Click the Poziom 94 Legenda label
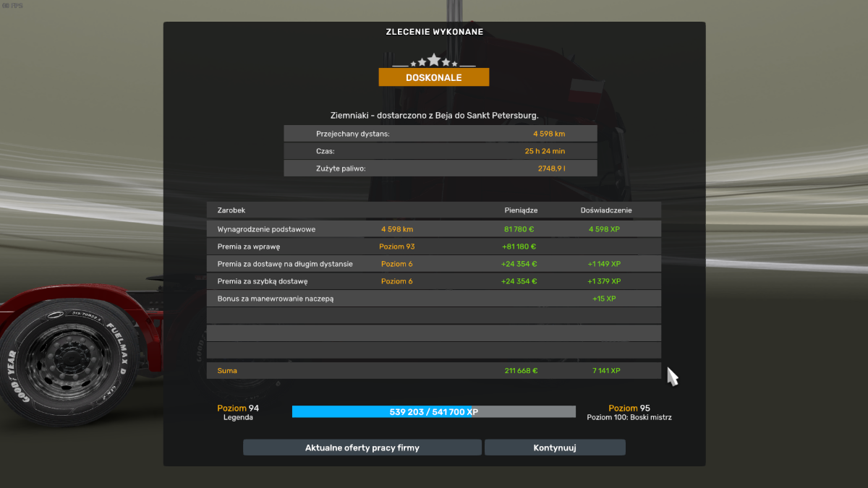This screenshot has width=868, height=488. coord(238,412)
